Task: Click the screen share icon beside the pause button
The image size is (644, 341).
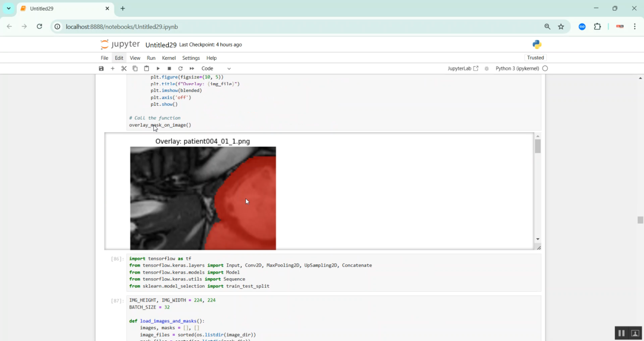Action: 635,333
